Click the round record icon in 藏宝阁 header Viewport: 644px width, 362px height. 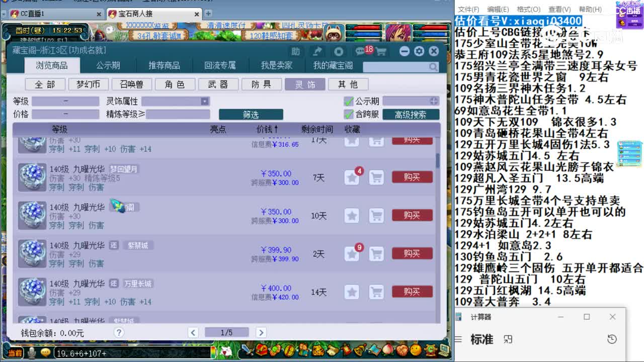339,51
